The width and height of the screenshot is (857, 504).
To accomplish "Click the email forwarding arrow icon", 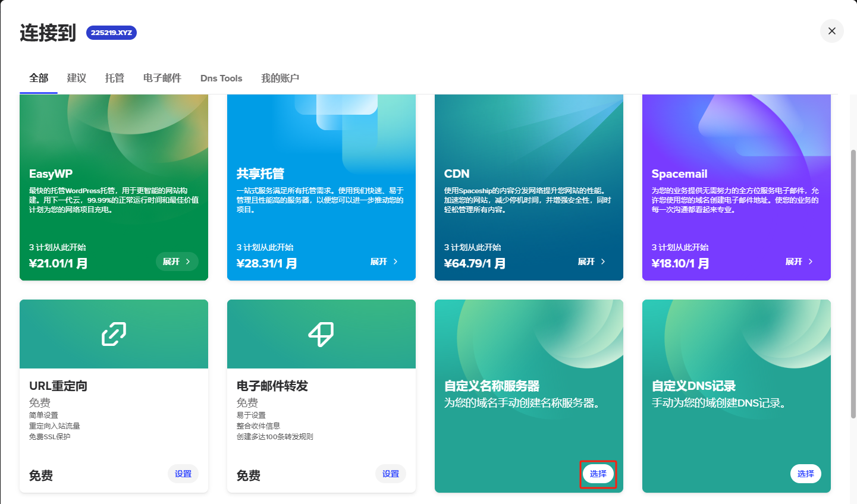I will (321, 334).
